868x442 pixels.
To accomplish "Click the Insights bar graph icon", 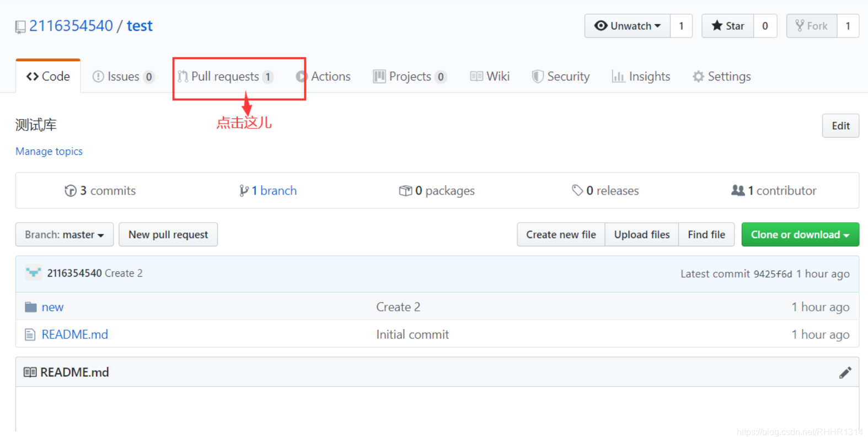I will point(618,77).
